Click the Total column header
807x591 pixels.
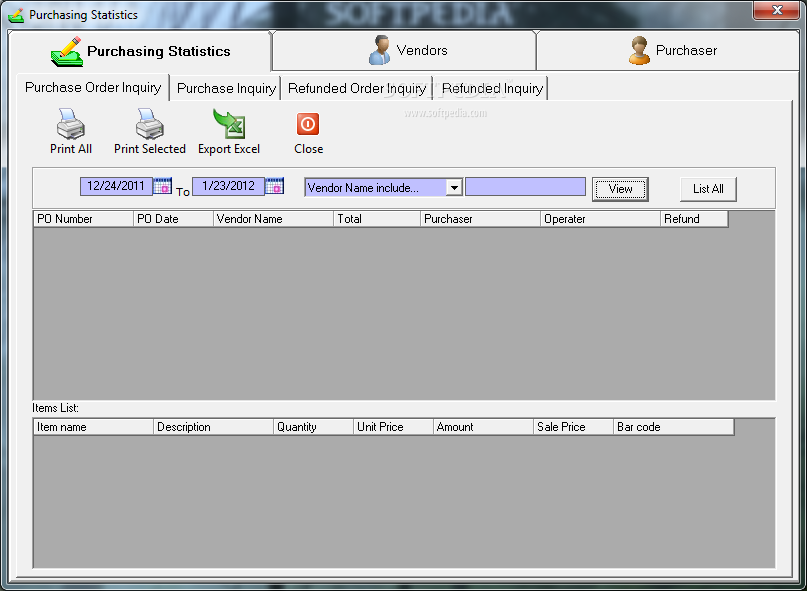[377, 219]
